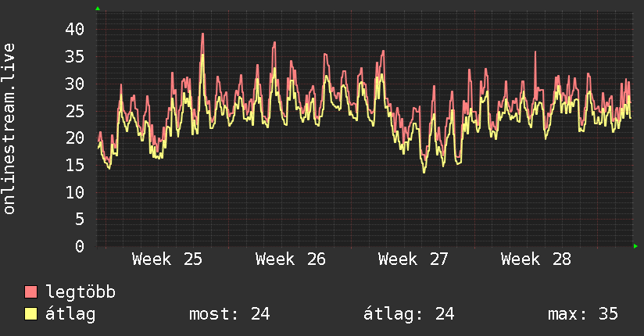The image size is (644, 336).
Task: Click the átlag legend label next to yellow square
Action: (70, 314)
